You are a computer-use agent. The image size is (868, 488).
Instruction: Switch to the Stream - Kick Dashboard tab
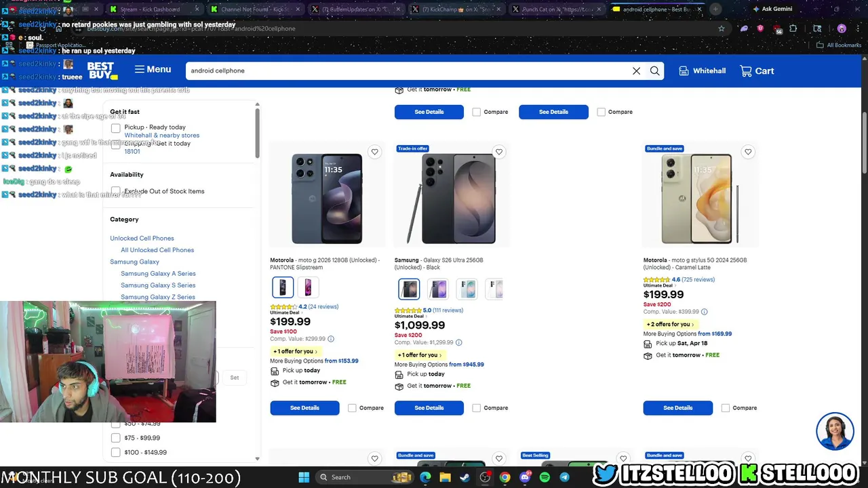(149, 9)
